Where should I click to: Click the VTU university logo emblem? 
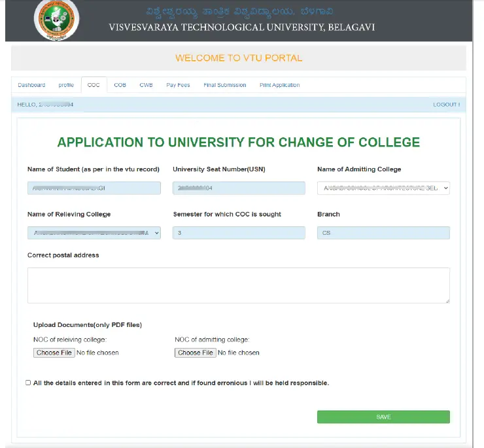coord(56,20)
